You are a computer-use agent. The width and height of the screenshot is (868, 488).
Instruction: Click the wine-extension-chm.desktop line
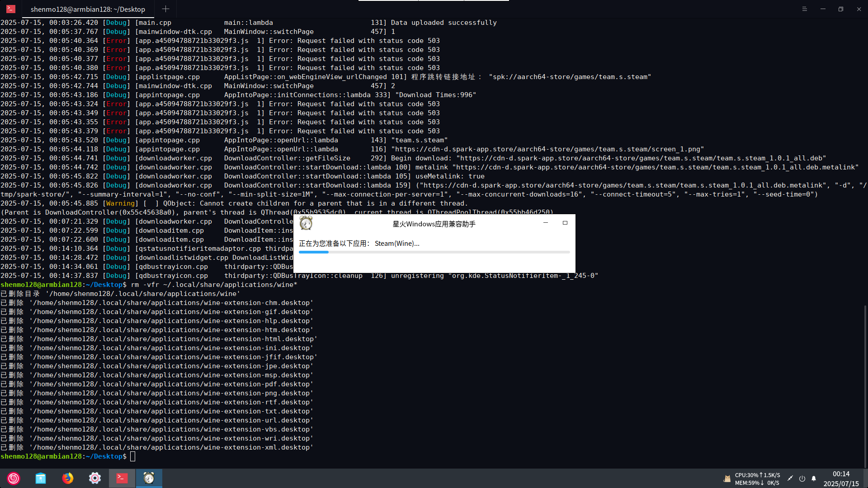(x=156, y=303)
